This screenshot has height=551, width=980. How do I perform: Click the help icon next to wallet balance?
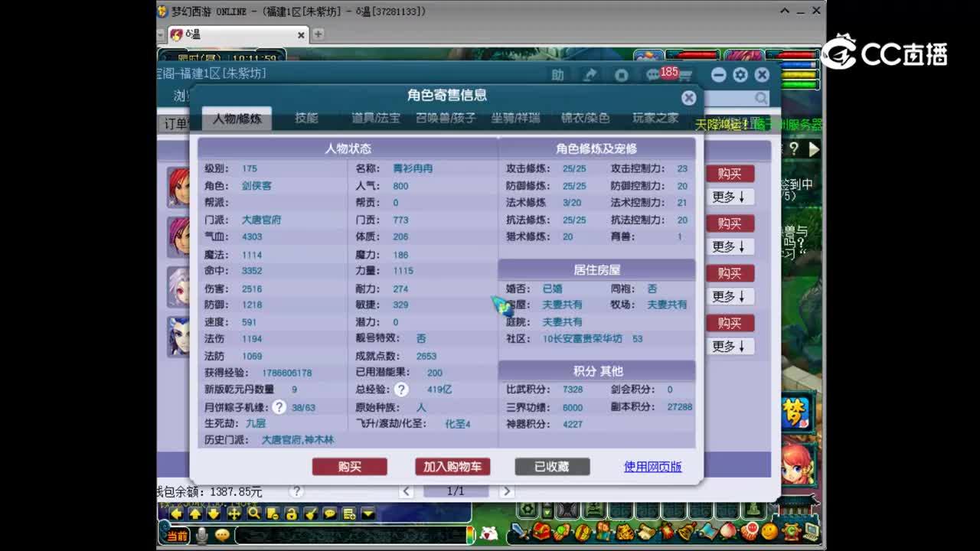(296, 491)
